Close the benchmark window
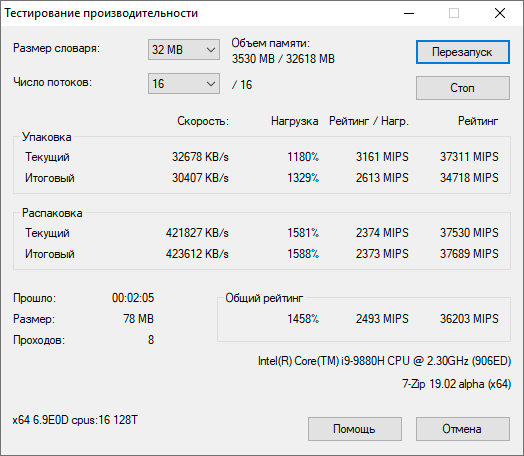Screen dimensions: 524x456 (500, 13)
